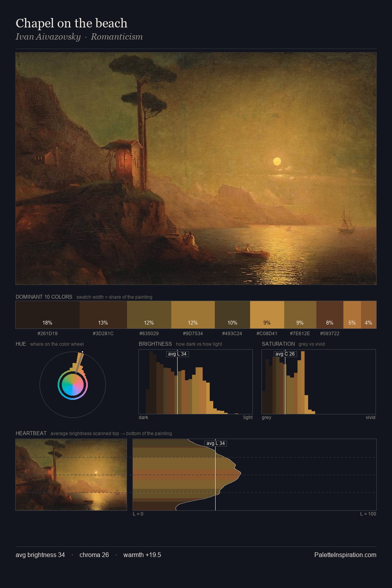The image size is (392, 588).
Task: Click the hue color wheel
Action: (73, 385)
